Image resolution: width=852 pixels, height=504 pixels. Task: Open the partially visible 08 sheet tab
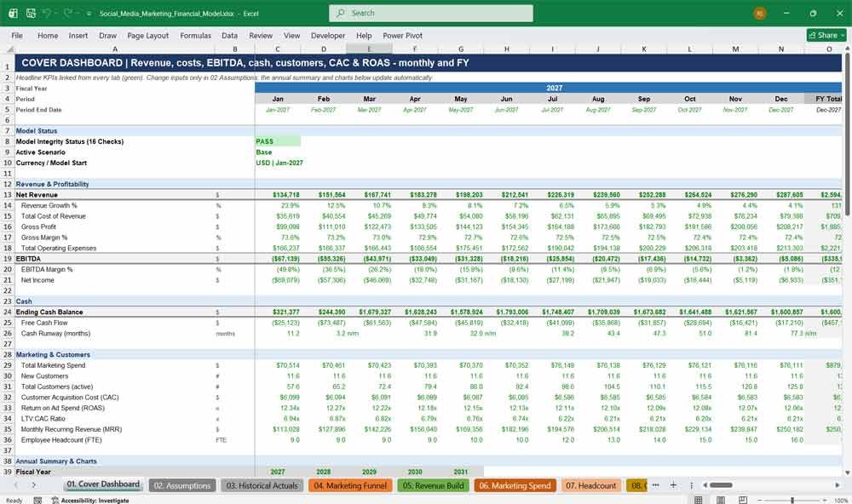(x=636, y=485)
